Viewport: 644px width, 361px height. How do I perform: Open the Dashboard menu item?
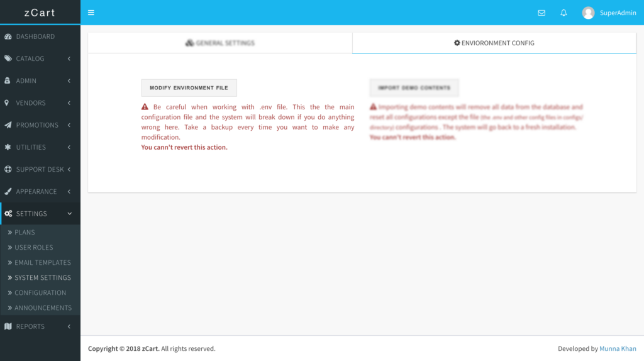[x=40, y=36]
